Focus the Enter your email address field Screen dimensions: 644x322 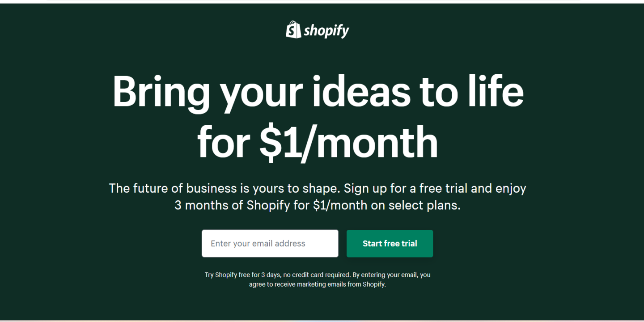pos(270,243)
